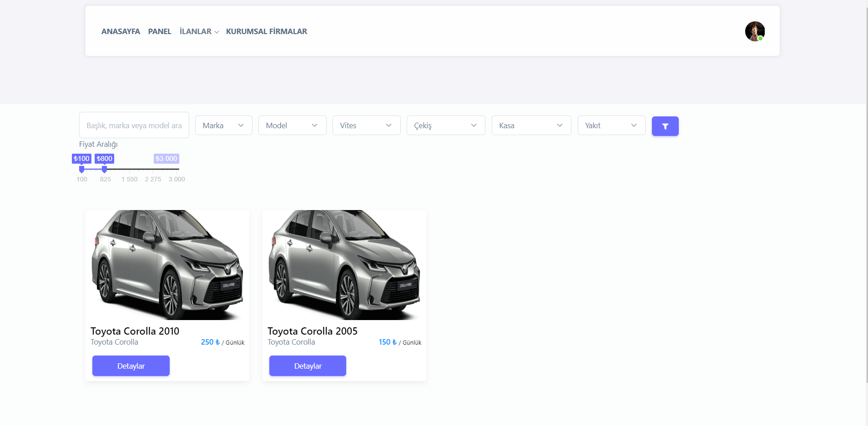Click the Turkish lira ₺100 price badge
Screen dimensions: 868x426
click(81, 158)
